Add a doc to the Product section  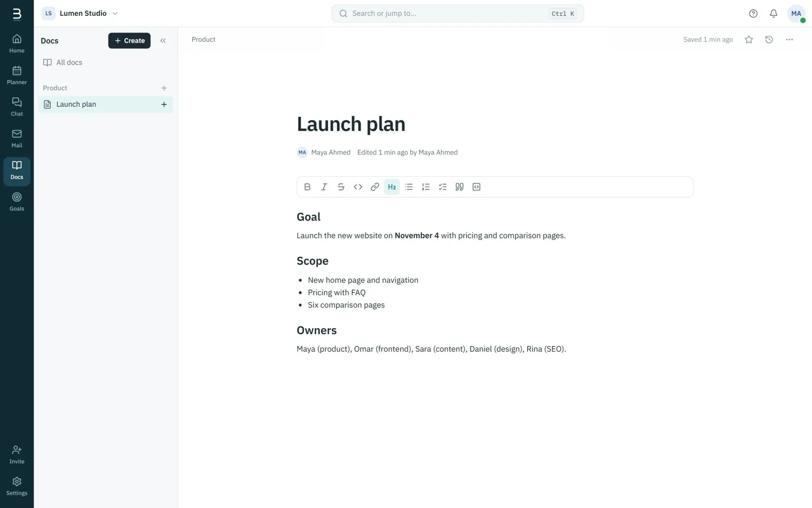coord(164,88)
